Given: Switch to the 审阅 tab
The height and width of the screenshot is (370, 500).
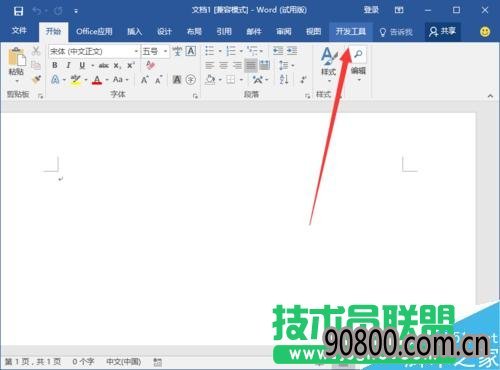Looking at the screenshot, I should (x=284, y=32).
